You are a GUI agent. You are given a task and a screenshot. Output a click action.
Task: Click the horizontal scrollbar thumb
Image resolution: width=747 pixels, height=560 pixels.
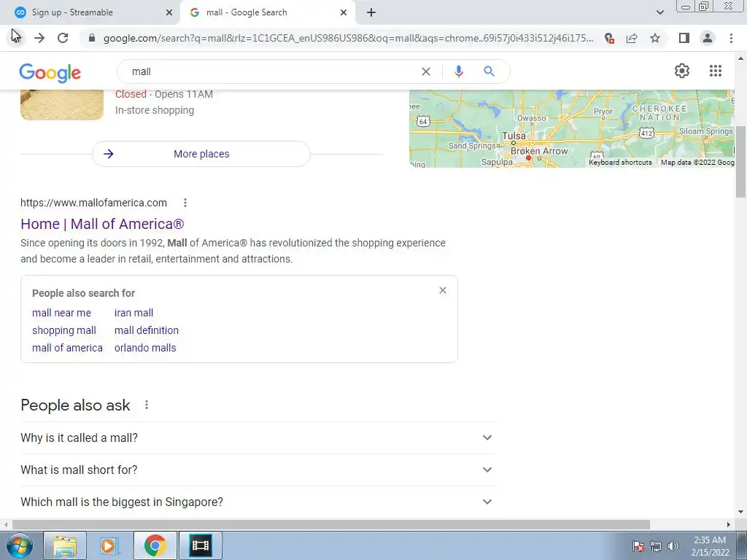pyautogui.click(x=330, y=524)
